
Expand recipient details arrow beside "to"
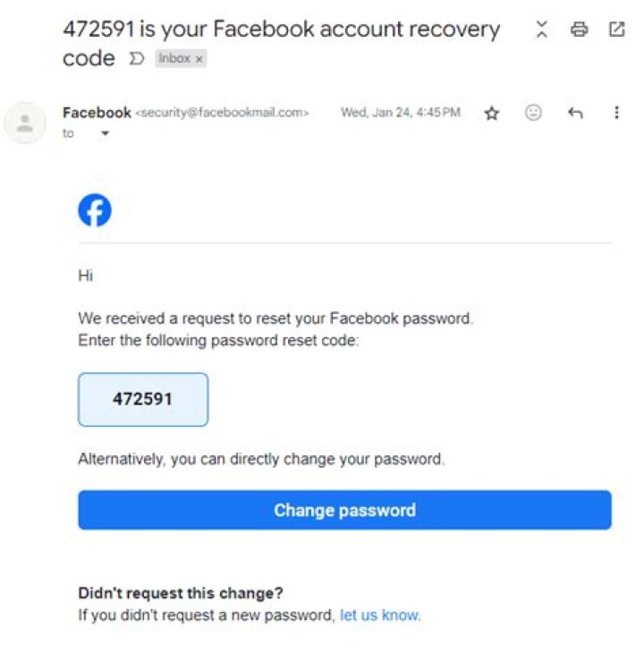click(105, 134)
